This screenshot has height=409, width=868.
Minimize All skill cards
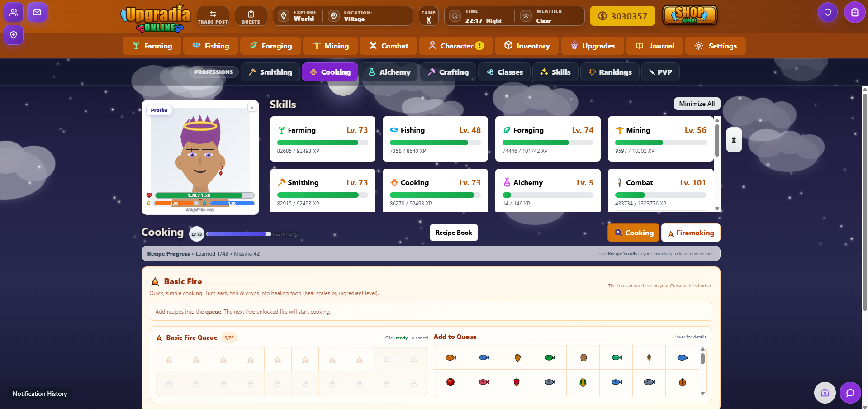[697, 104]
